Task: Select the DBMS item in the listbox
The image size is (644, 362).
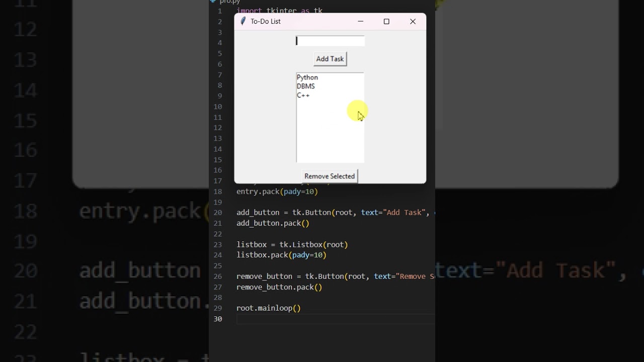Action: tap(306, 86)
